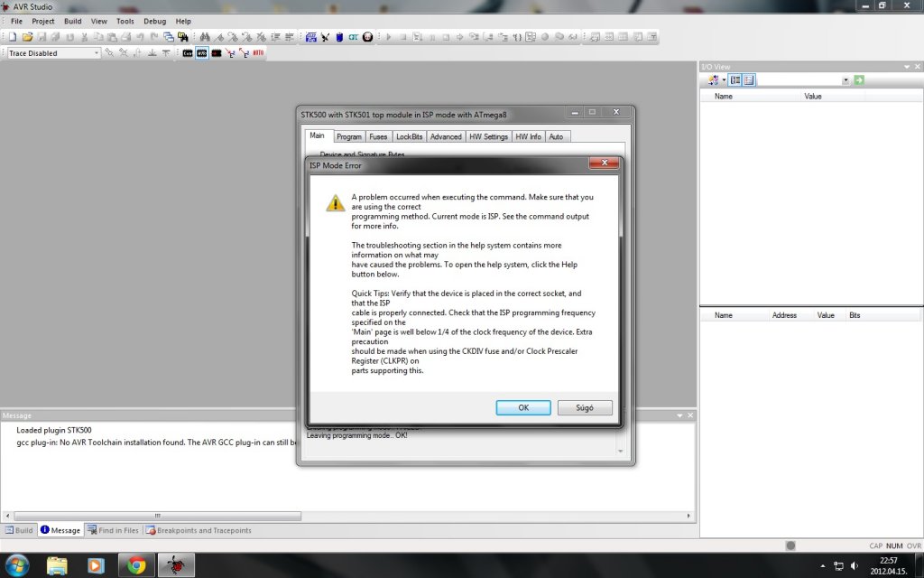Screen dimensions: 924x578
Task: Click the Open File folder icon
Action: [x=27, y=36]
